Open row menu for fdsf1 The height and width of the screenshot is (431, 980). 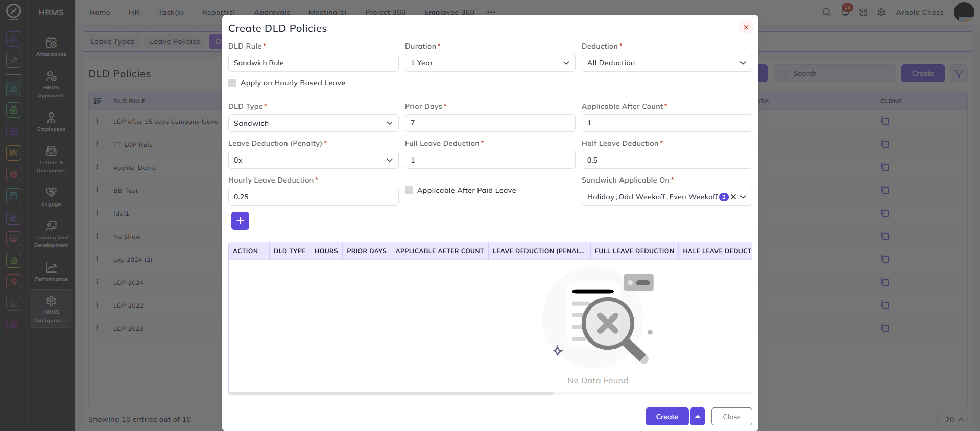point(97,213)
